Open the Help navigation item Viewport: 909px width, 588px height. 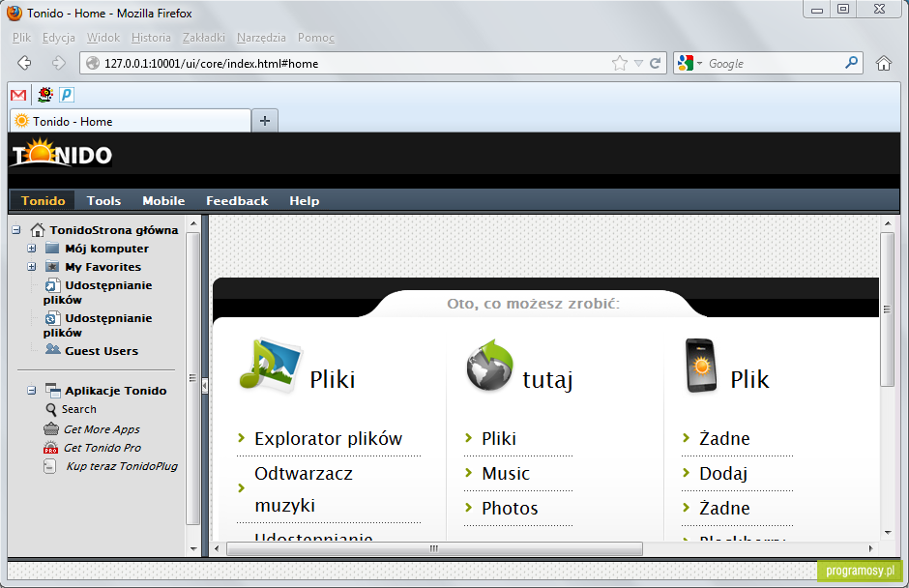305,200
